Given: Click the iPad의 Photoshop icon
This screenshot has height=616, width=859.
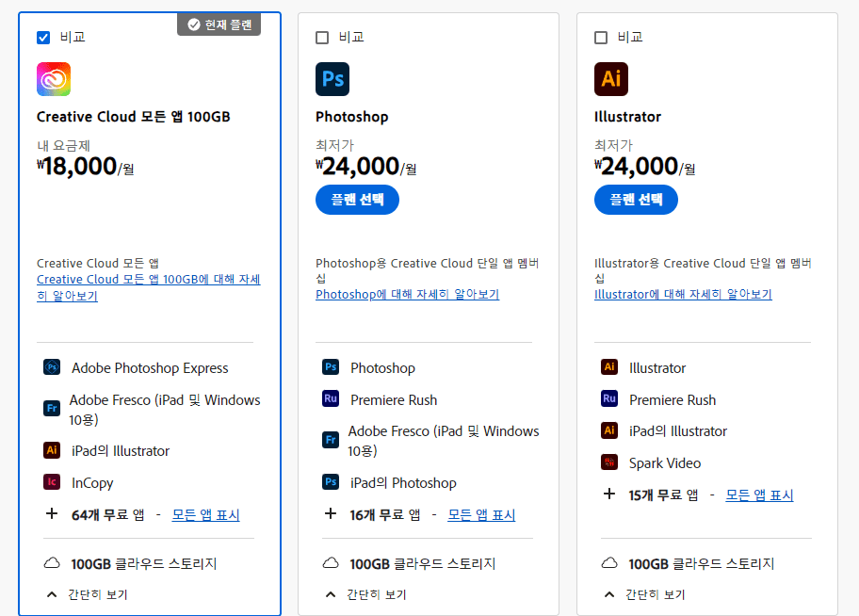Looking at the screenshot, I should tap(331, 482).
